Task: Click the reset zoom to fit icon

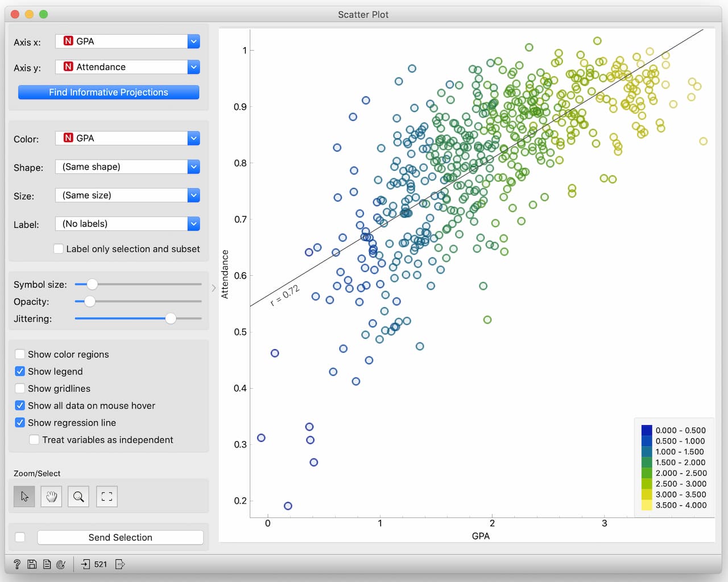Action: point(107,497)
